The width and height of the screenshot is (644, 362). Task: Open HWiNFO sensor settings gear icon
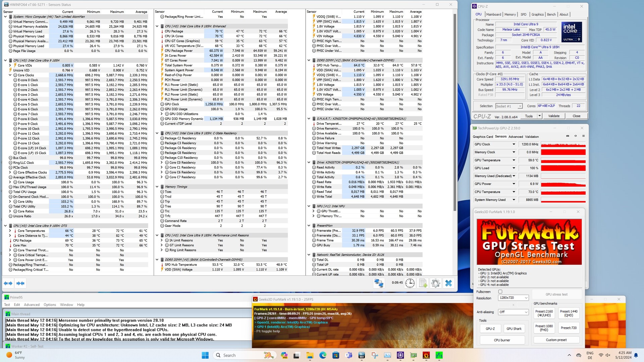pos(435,283)
